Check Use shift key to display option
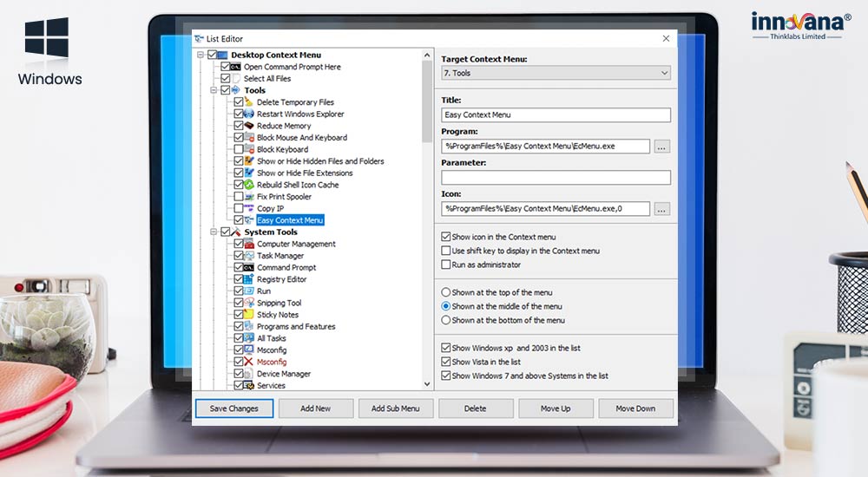The width and height of the screenshot is (868, 477). tap(445, 251)
